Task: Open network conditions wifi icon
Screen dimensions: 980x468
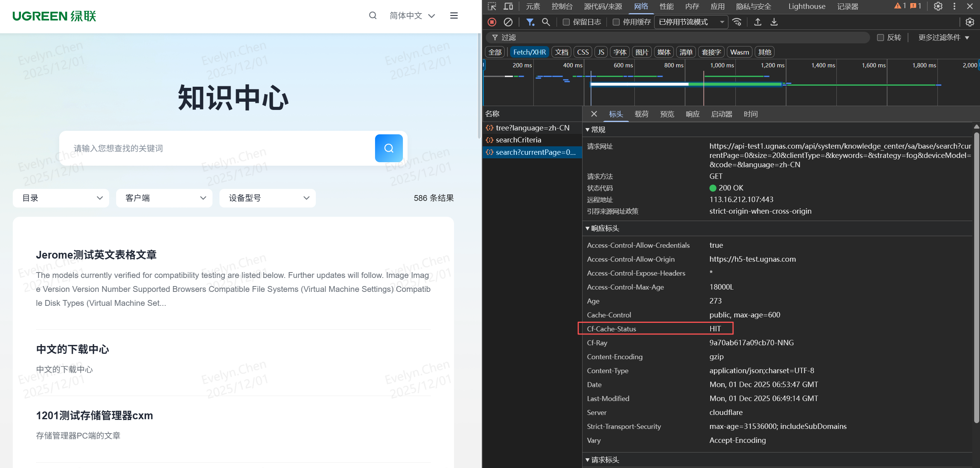Action: (737, 22)
